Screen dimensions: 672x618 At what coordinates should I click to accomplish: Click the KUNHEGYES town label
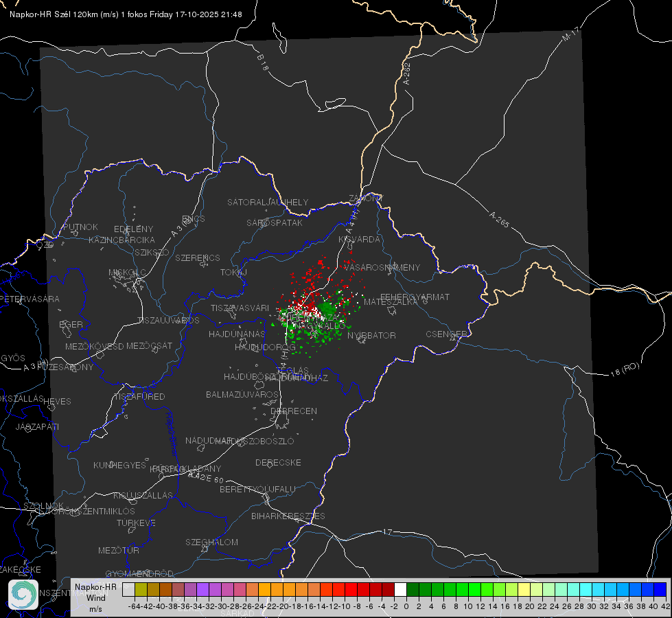119,466
